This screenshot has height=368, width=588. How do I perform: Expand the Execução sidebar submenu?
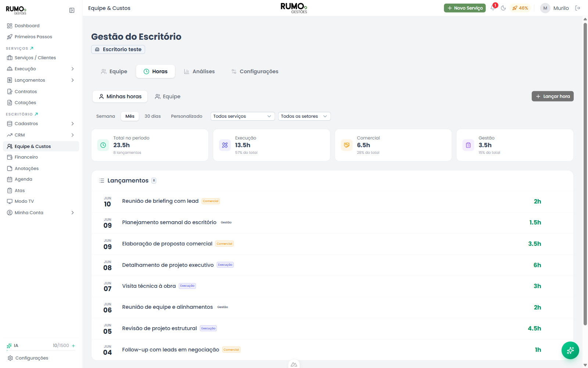[x=73, y=69]
